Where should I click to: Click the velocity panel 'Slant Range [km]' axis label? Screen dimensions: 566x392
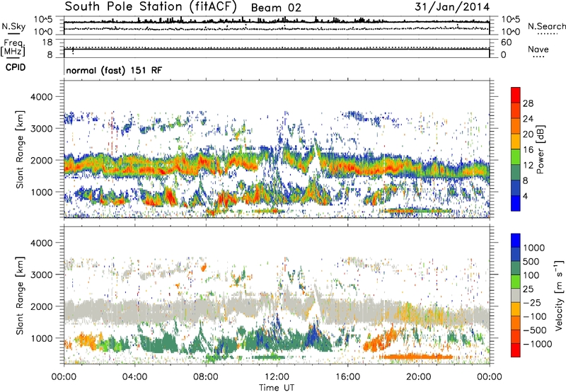click(20, 296)
